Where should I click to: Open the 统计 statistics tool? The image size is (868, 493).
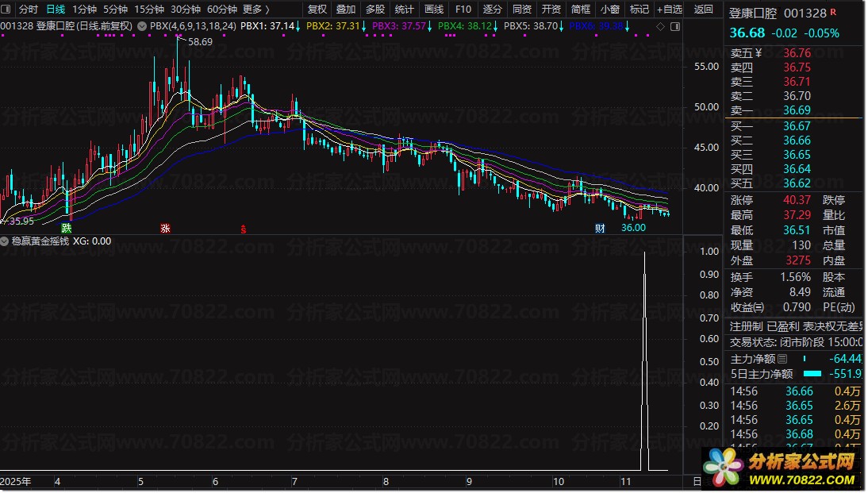click(x=404, y=9)
